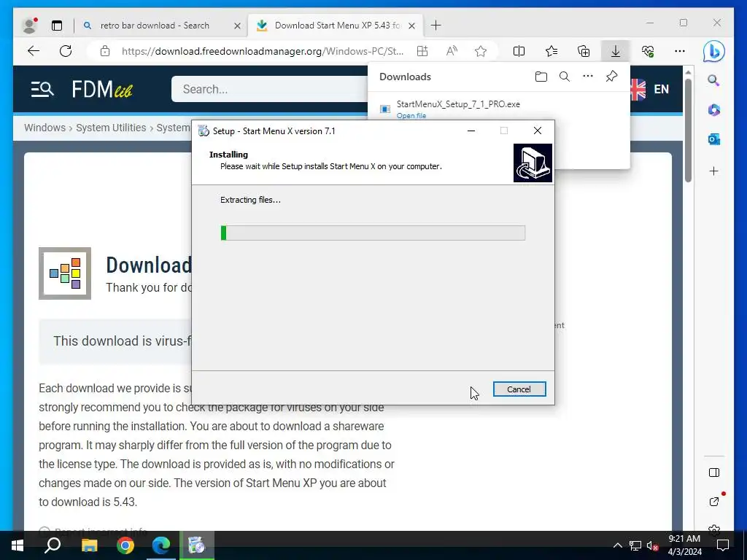The width and height of the screenshot is (747, 560).
Task: Open the taskbar clock and date
Action: click(x=684, y=545)
